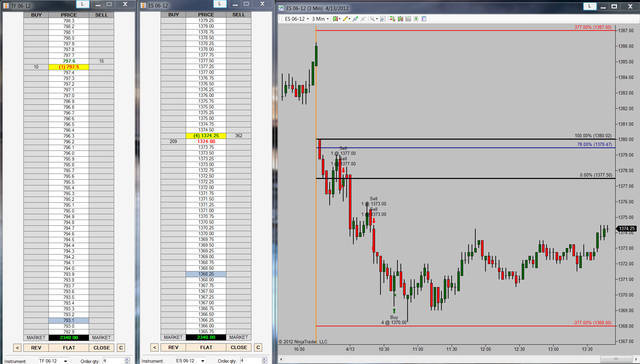Expand the ES 06-12 instrument dropdown in chart
The image size is (640, 364).
click(296, 19)
